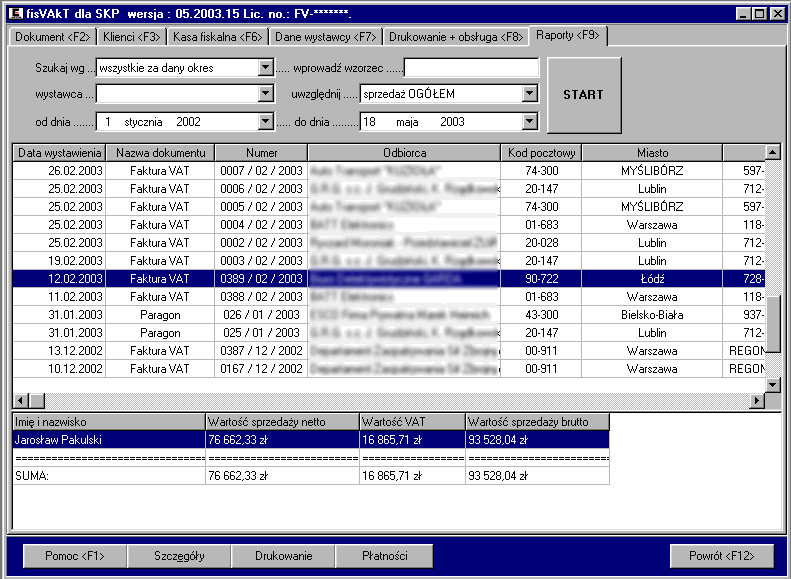
Task: Open the Drukowanie + obsługa <F8> tab
Action: point(455,36)
